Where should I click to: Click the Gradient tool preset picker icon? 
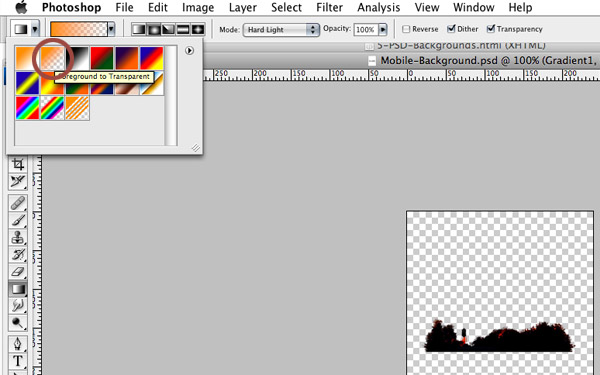[21, 29]
